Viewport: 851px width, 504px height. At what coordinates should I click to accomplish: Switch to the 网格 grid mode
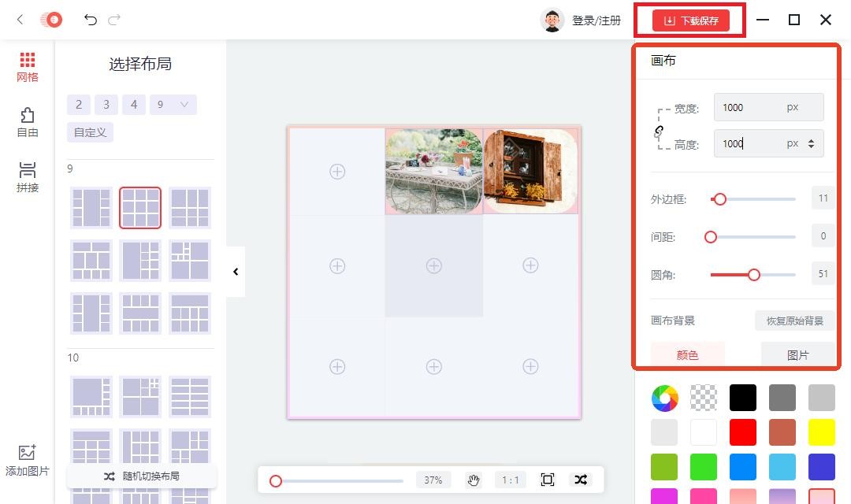click(x=28, y=66)
